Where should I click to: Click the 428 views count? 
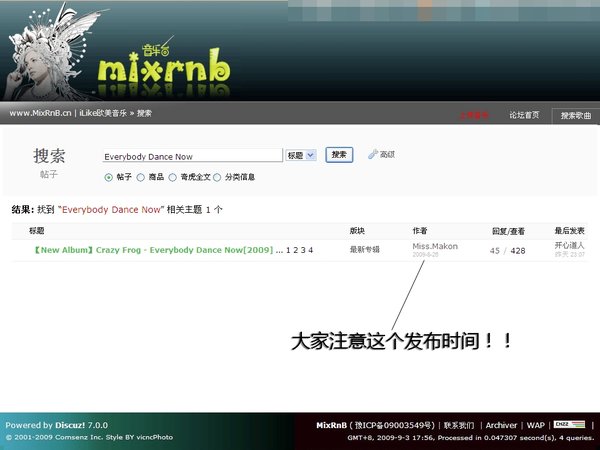(x=518, y=251)
